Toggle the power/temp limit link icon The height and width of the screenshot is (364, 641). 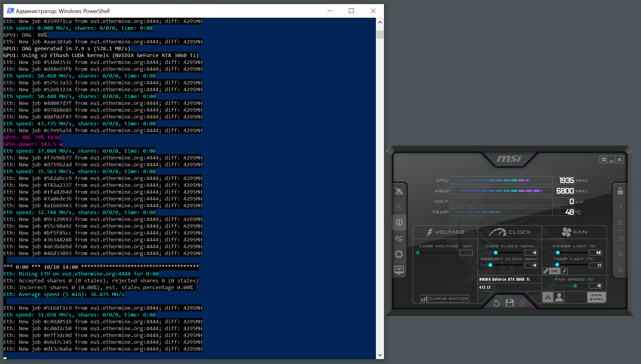(x=546, y=271)
